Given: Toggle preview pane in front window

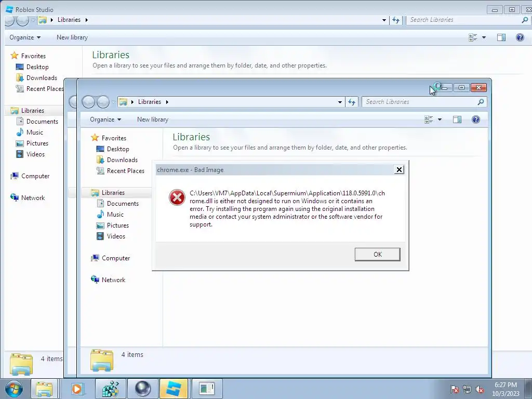Looking at the screenshot, I should point(457,119).
